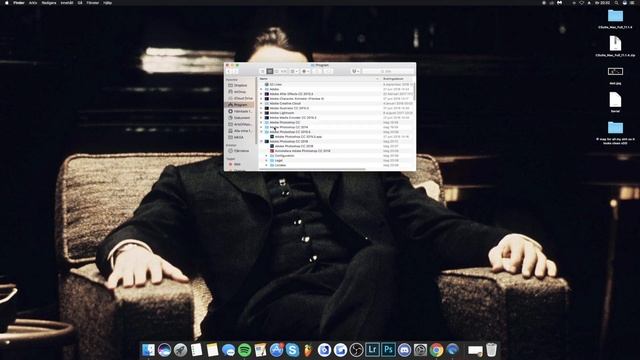Open Notification Center in the menu bar
Screen dimensions: 640x360
coord(633,3)
